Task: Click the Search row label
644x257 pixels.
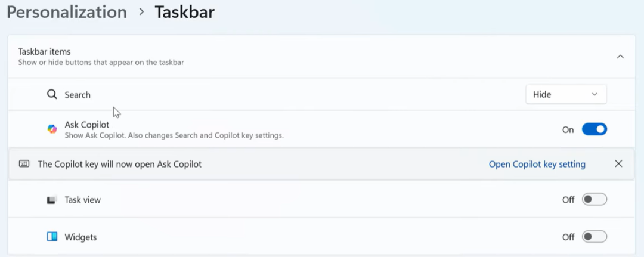Action: tap(78, 95)
